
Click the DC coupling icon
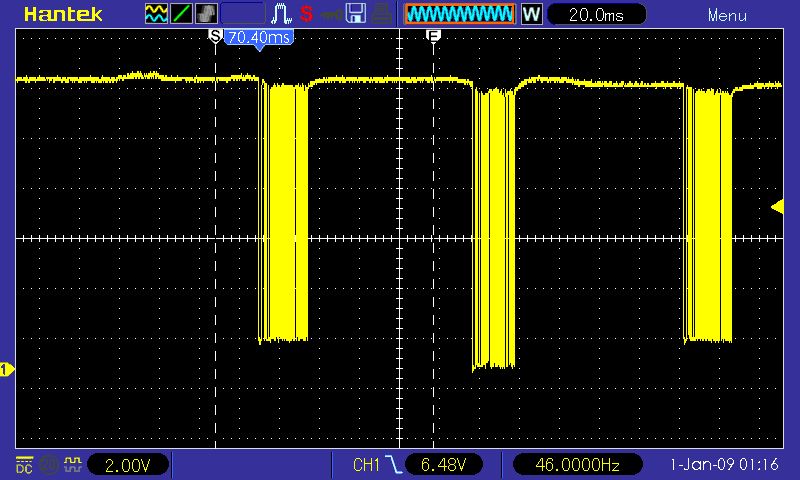(24, 465)
